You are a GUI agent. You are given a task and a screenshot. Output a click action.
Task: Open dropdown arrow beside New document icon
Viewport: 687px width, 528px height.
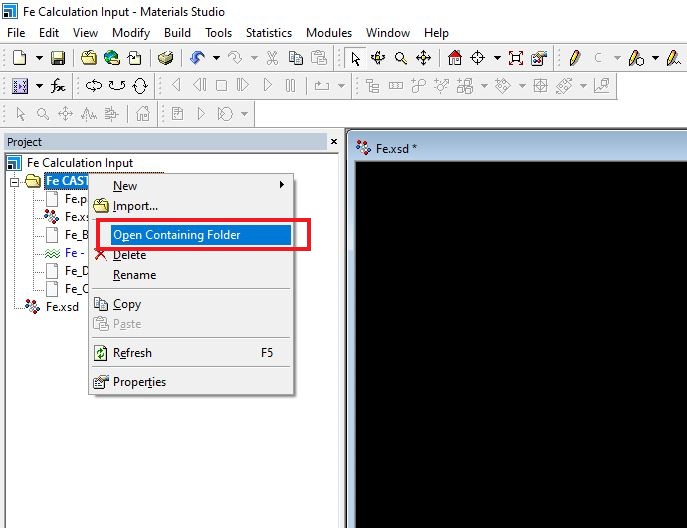coord(37,59)
